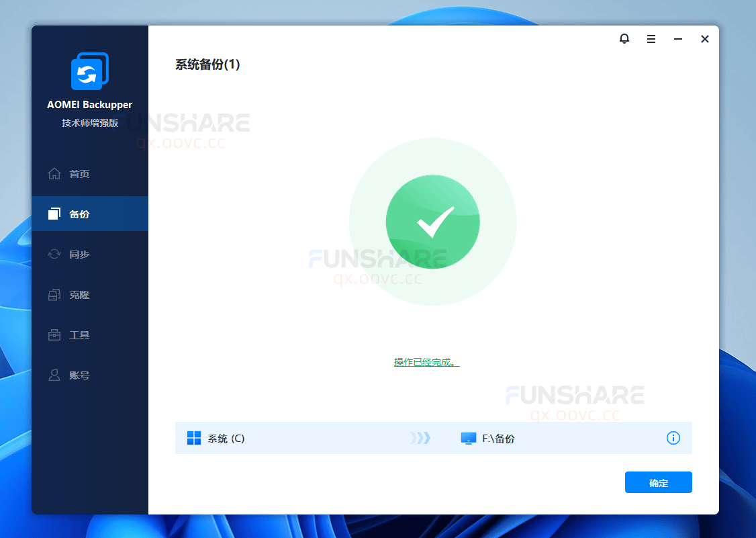Screen dimensions: 756x538
Task: Click the blue Windows icon next to 系统 (C)
Action: tap(193, 438)
